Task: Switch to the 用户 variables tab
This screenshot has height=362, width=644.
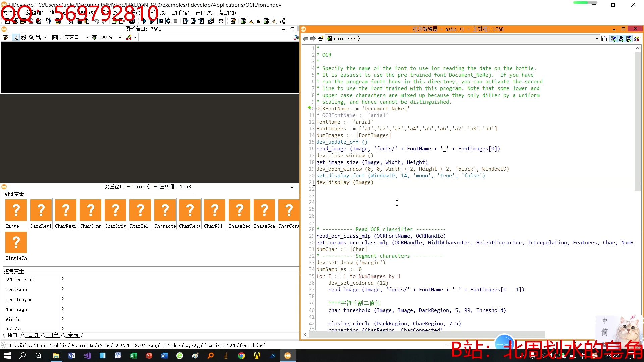Action: coord(53,335)
